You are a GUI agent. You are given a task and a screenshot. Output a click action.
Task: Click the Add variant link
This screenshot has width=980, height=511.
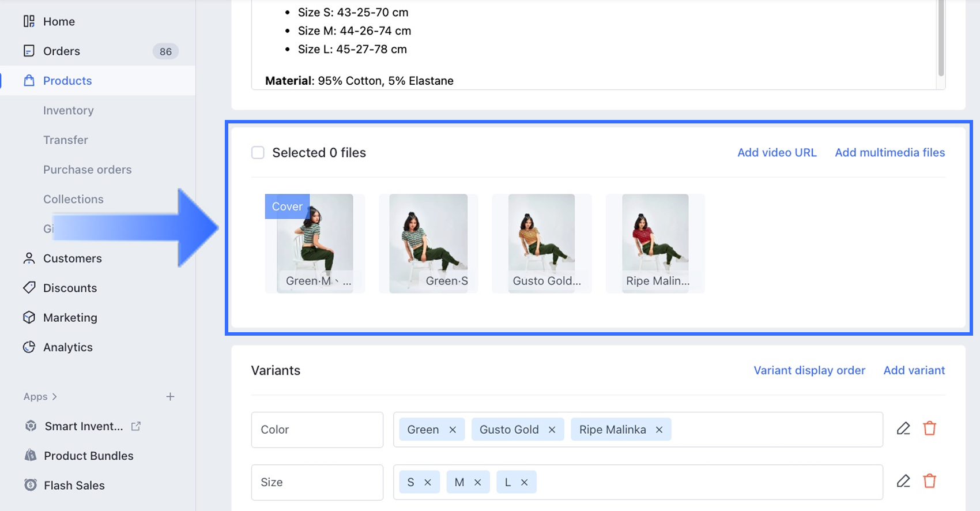tap(914, 370)
